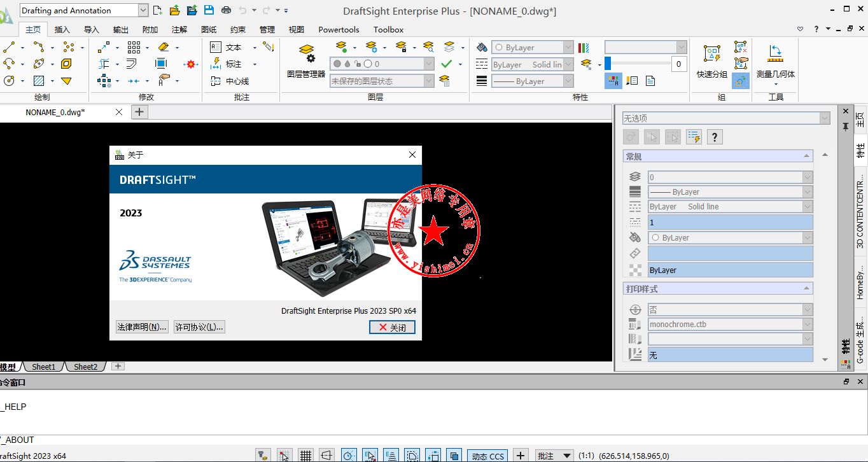
Task: Select the Pattern array tool
Action: 134,47
